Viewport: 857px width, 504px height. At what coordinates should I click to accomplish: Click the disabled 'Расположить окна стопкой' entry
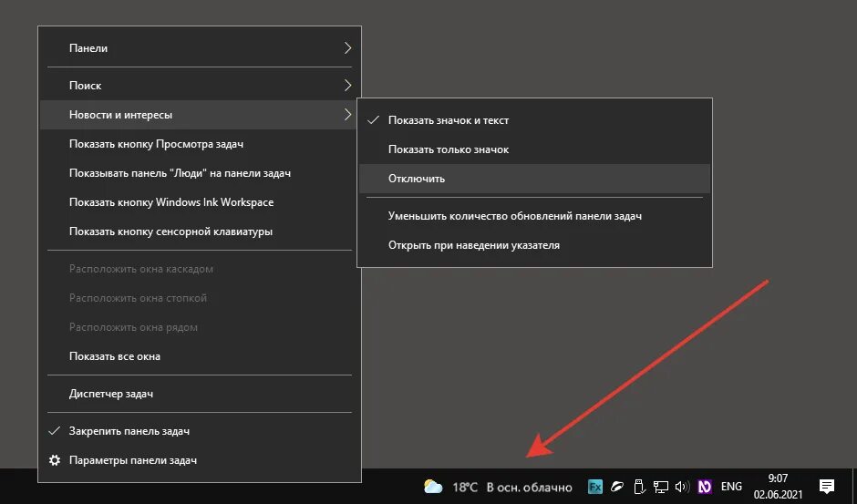click(200, 298)
